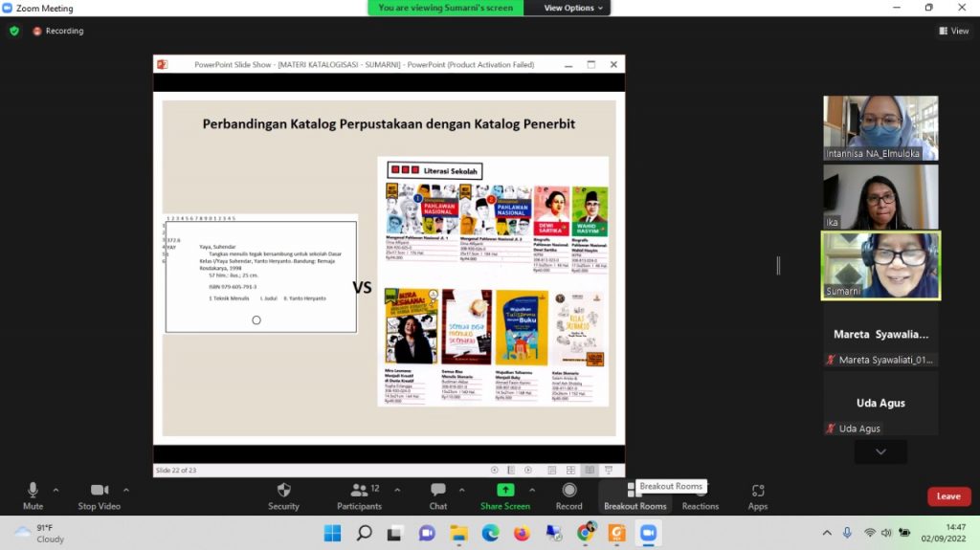Open Microsoft Edge from the taskbar
980x550 pixels.
(490, 533)
